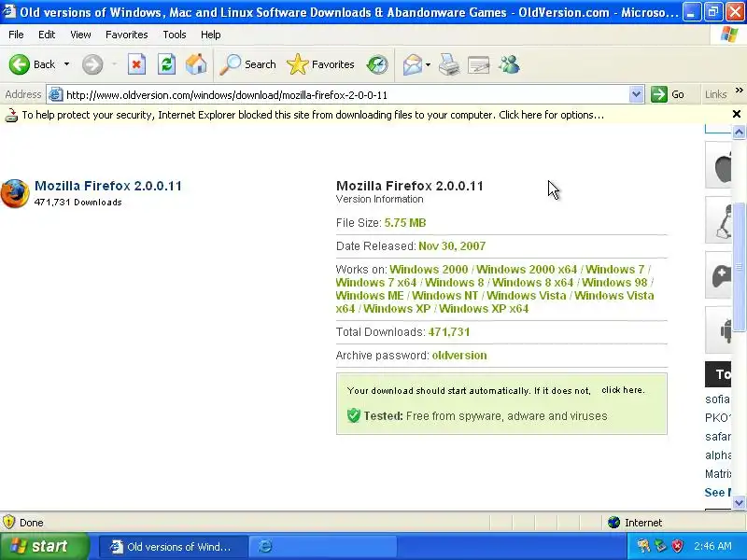
Task: Switch to the Old versions taskbar window
Action: (174, 547)
